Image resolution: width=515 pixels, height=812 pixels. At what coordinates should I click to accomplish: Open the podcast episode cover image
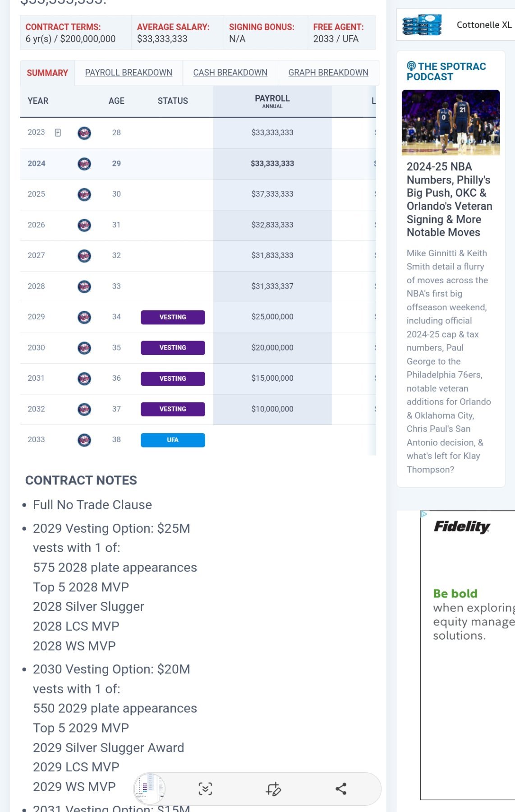[x=451, y=122]
